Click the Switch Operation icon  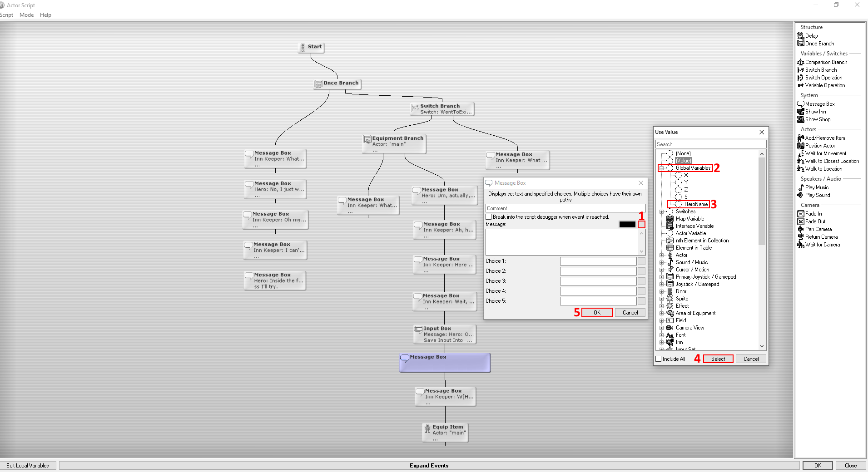click(801, 78)
